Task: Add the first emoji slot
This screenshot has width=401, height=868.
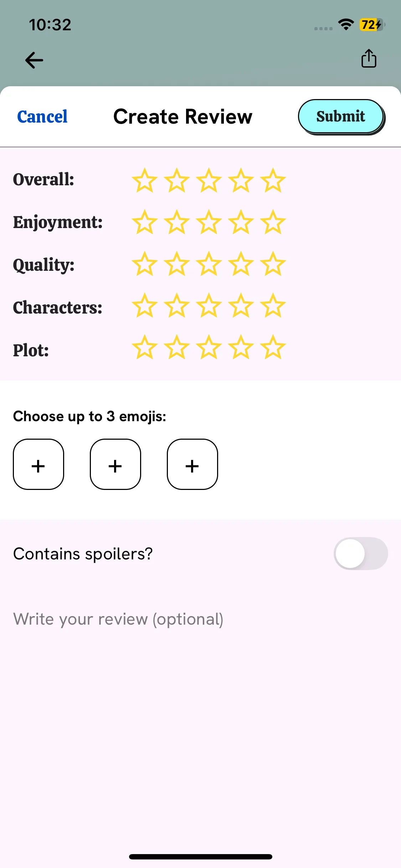Action: pyautogui.click(x=38, y=464)
